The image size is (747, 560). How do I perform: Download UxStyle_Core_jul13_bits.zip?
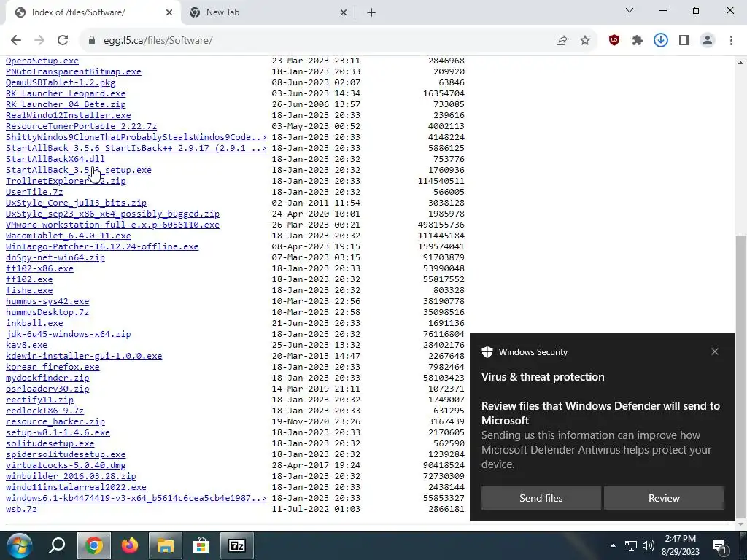tap(76, 203)
